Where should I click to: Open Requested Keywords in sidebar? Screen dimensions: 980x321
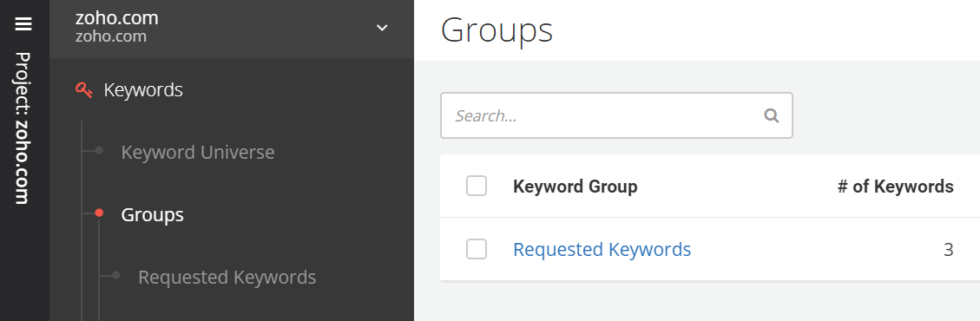[x=227, y=277]
